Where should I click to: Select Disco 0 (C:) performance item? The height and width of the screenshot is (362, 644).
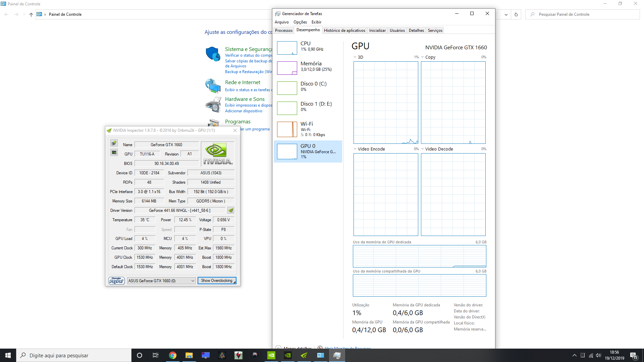click(308, 88)
